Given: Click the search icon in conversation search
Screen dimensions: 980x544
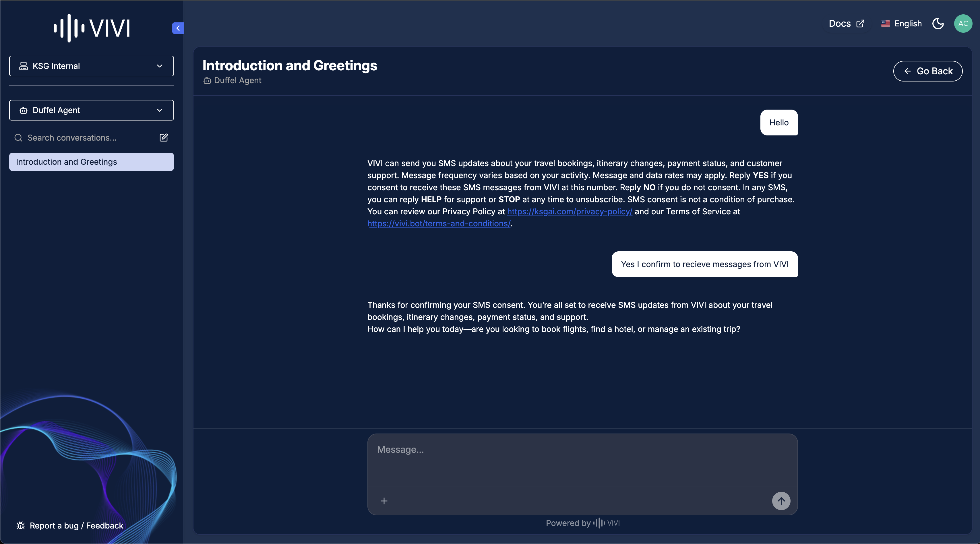Looking at the screenshot, I should [x=18, y=138].
